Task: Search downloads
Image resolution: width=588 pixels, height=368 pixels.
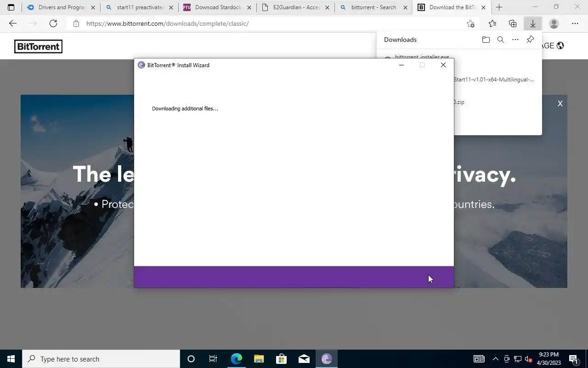Action: tap(501, 40)
